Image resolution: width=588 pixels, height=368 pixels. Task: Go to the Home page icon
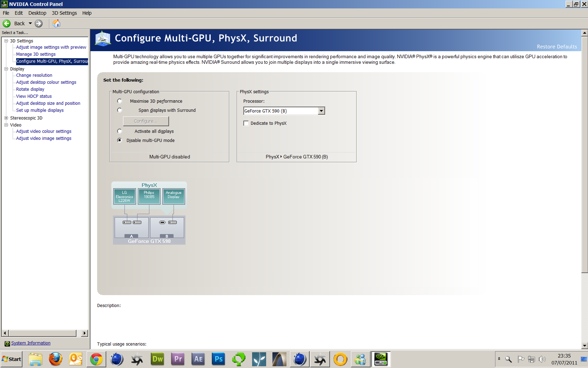[x=56, y=23]
